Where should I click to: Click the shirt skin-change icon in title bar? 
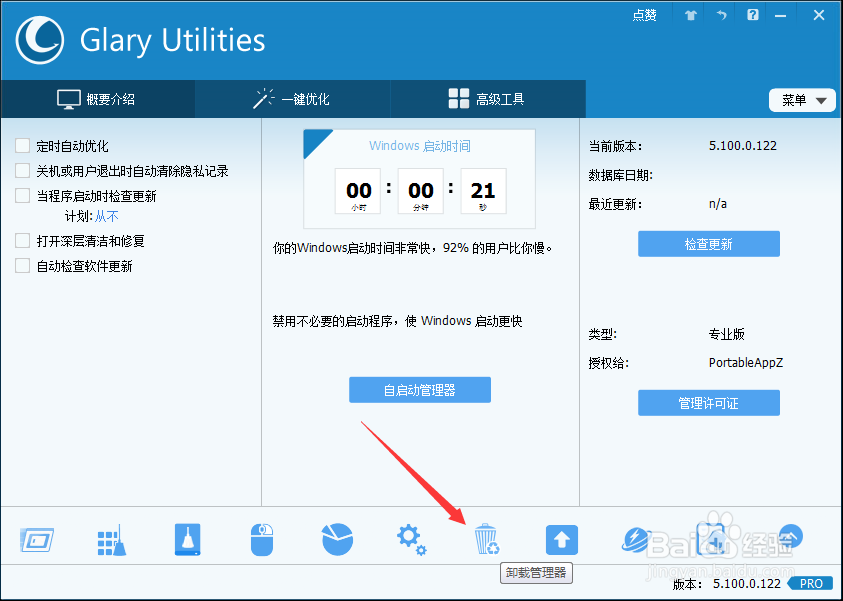pyautogui.click(x=691, y=16)
